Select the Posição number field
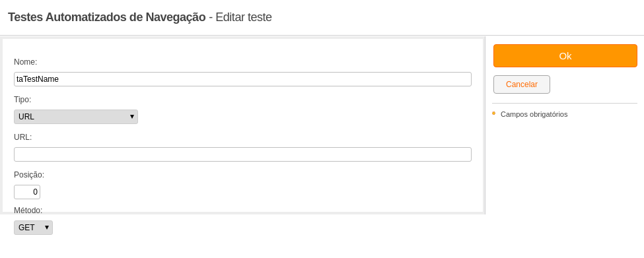This screenshot has width=644, height=258. (27, 192)
